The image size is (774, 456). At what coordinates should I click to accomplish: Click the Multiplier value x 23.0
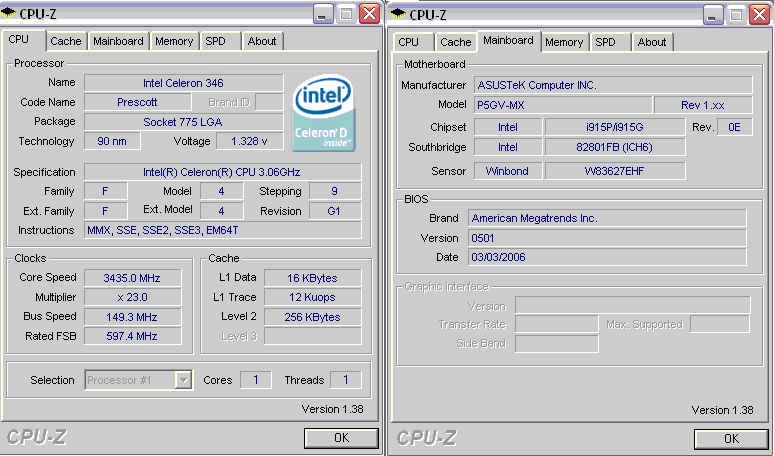(x=133, y=297)
